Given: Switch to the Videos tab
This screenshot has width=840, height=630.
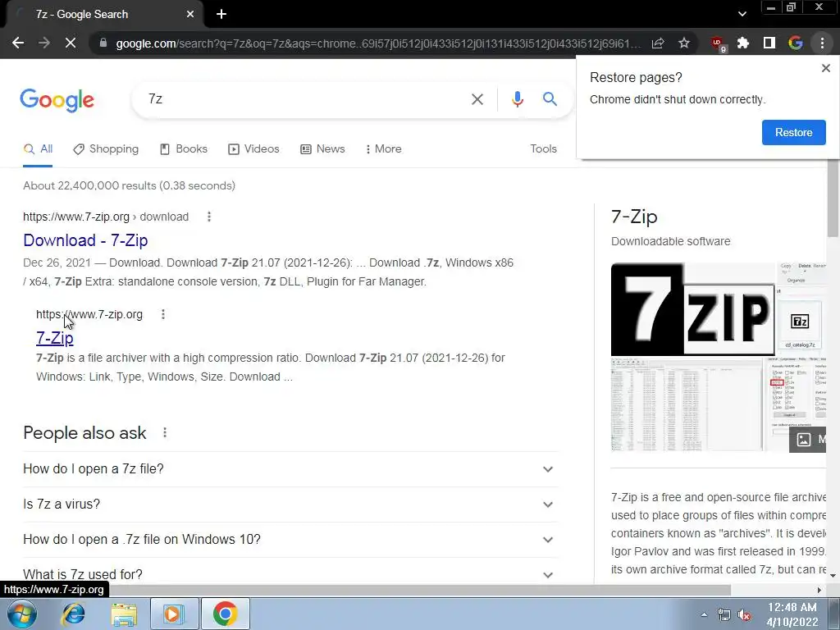Looking at the screenshot, I should click(254, 149).
